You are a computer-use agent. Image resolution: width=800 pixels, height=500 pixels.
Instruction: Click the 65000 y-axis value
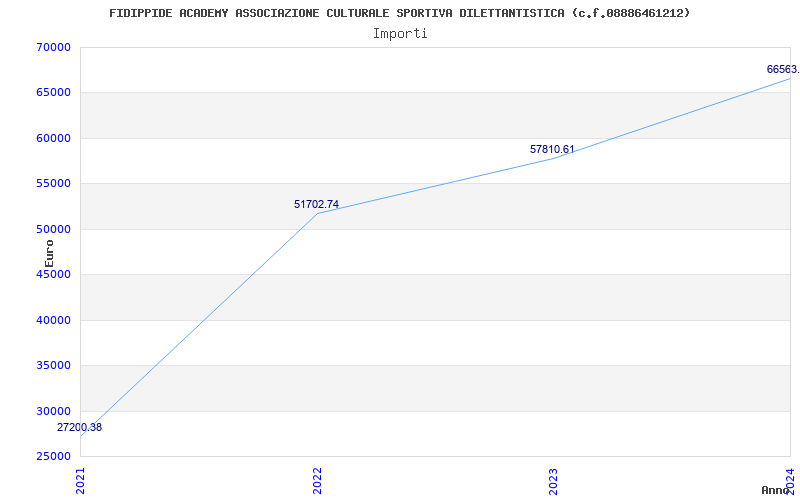coord(53,93)
